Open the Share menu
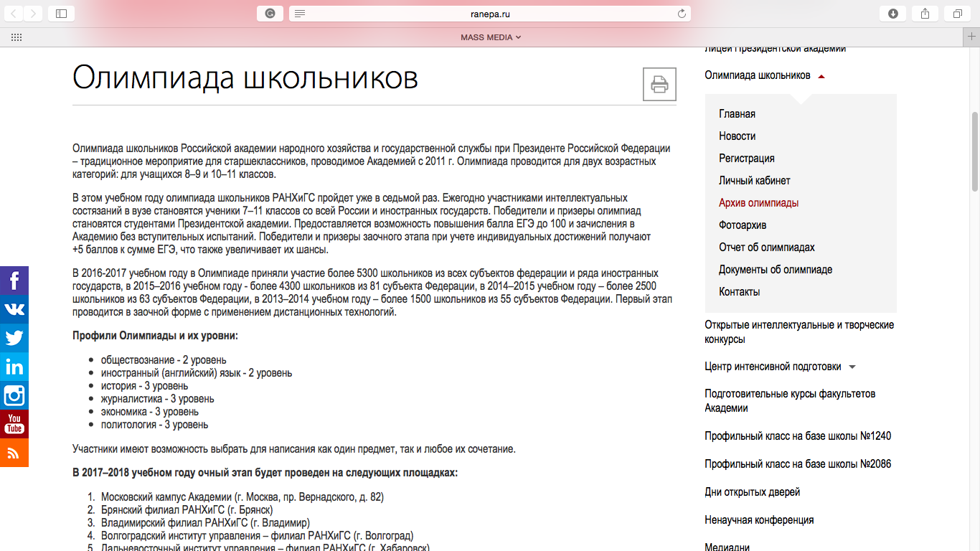Screen dimensions: 980x551 (x=925, y=13)
